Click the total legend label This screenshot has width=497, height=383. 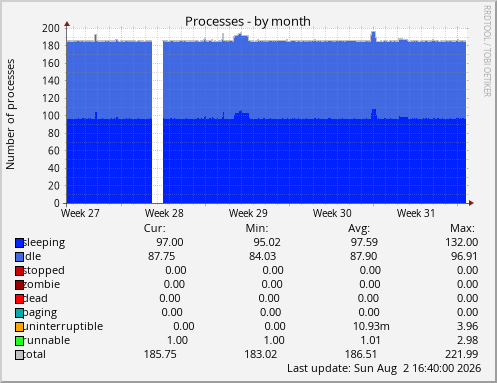click(x=35, y=354)
